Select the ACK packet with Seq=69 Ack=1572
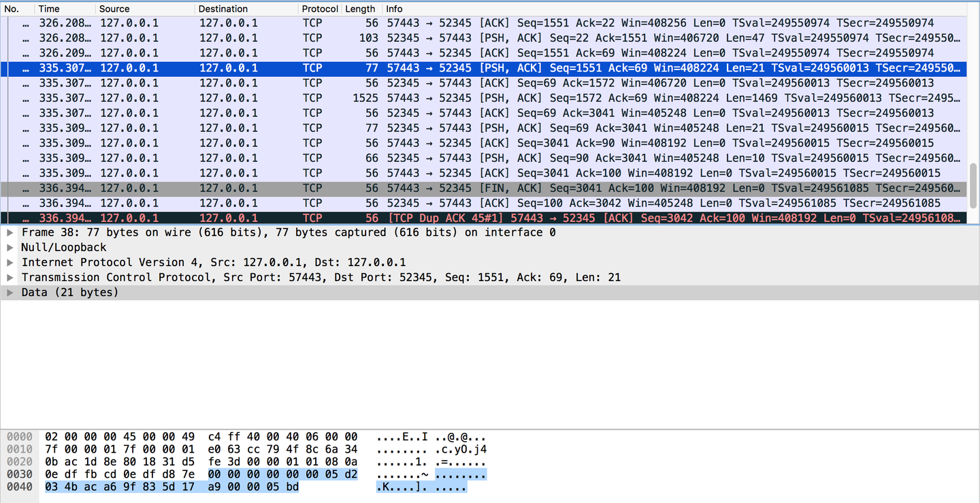The image size is (980, 503). click(x=483, y=83)
